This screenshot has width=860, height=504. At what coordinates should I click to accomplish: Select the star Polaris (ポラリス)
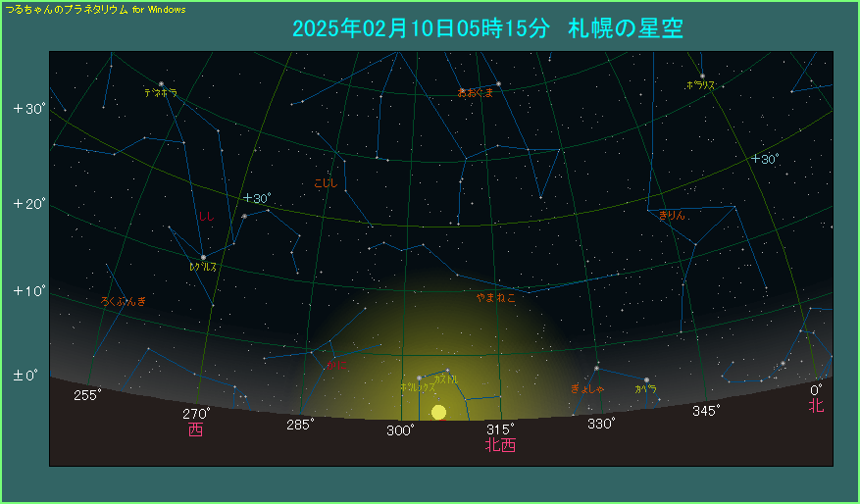(x=702, y=76)
